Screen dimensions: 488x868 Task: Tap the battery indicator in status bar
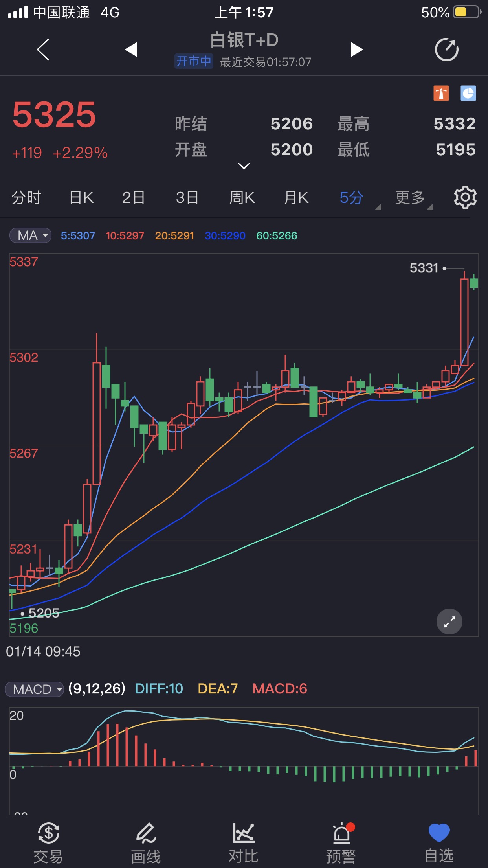[467, 12]
